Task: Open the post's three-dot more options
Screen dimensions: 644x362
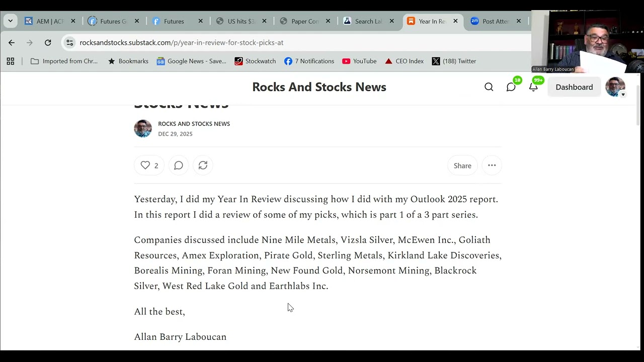Action: (492, 165)
